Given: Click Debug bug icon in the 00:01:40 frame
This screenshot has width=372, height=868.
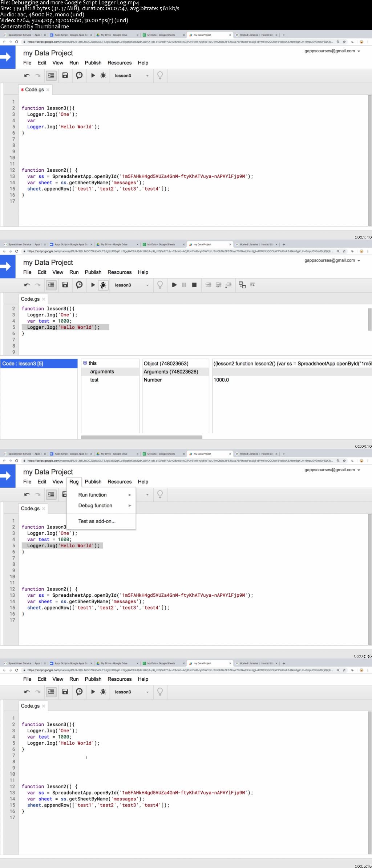Looking at the screenshot, I should click(x=103, y=76).
